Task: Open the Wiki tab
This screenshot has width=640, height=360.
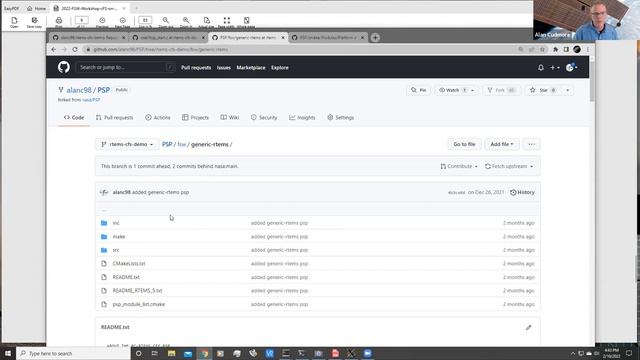Action: [229, 118]
